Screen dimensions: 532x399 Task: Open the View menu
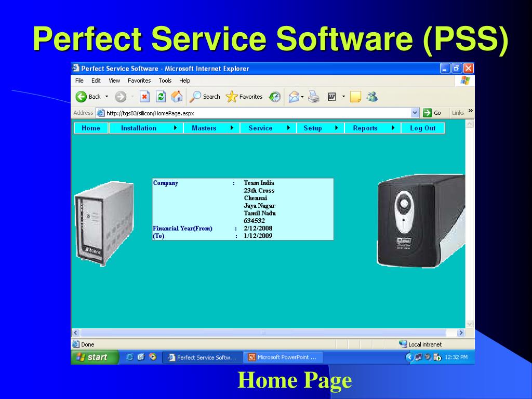coord(114,81)
